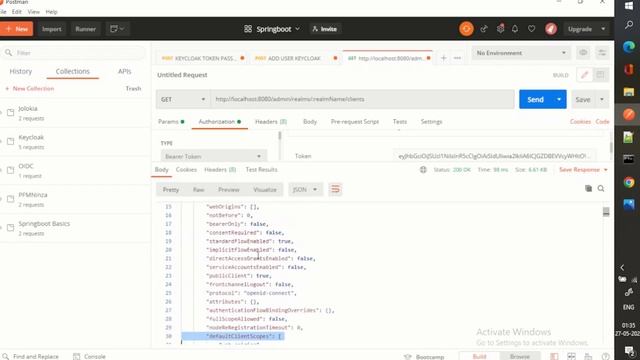Click the Token value field
This screenshot has width=640, height=360.
pyautogui.click(x=494, y=156)
